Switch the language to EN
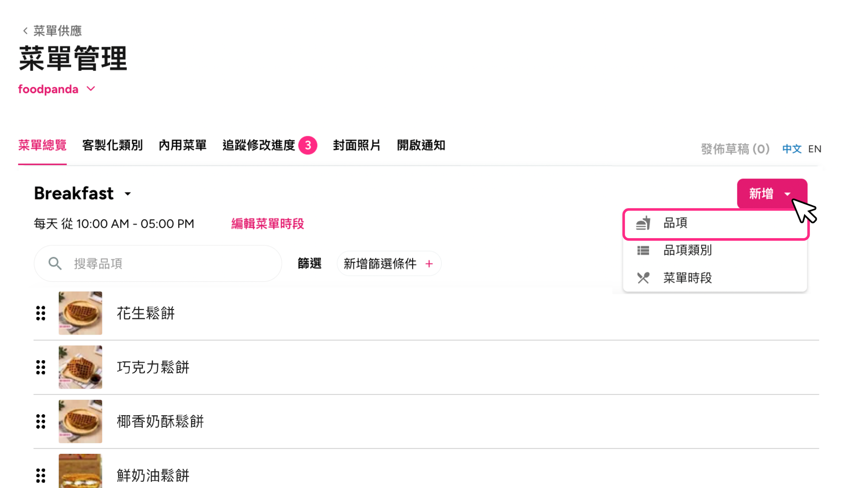This screenshot has height=488, width=868. (814, 149)
